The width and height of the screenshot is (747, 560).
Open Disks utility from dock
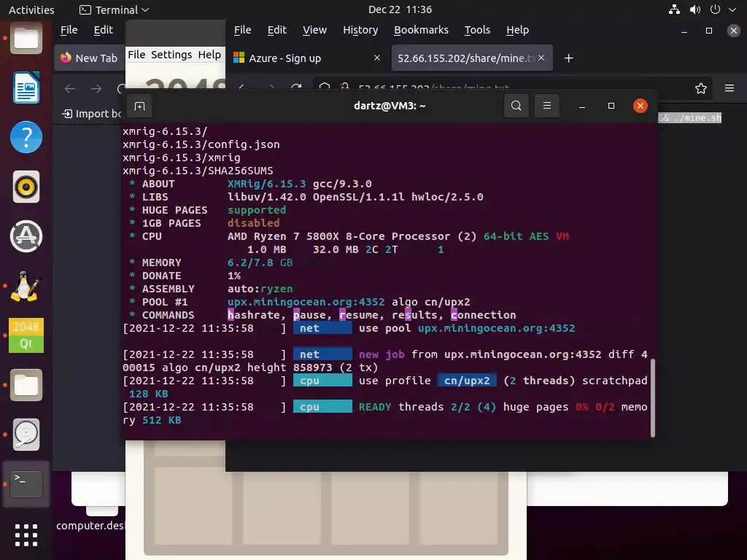click(x=26, y=435)
